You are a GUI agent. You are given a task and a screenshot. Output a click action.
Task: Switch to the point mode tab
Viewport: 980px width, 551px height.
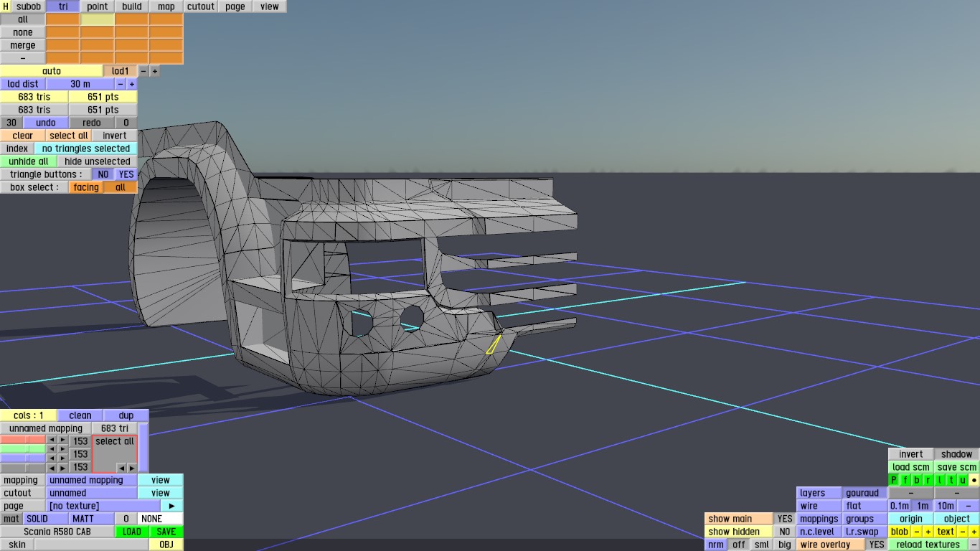98,6
